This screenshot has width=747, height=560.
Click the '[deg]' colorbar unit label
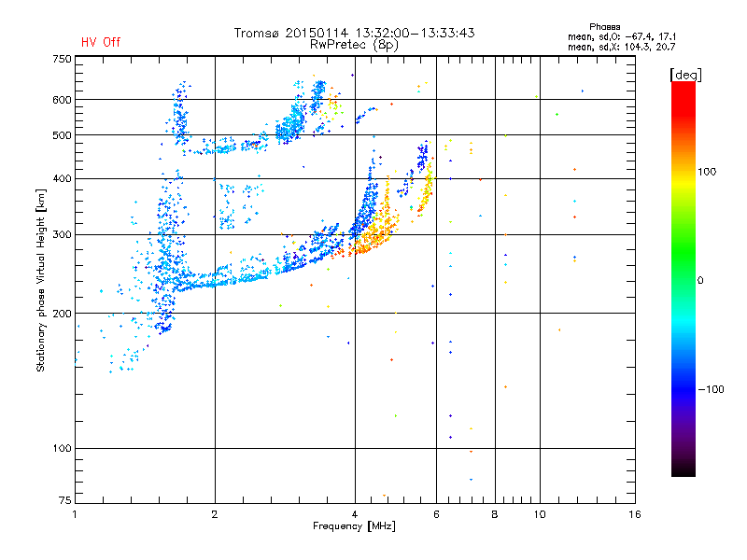(685, 75)
